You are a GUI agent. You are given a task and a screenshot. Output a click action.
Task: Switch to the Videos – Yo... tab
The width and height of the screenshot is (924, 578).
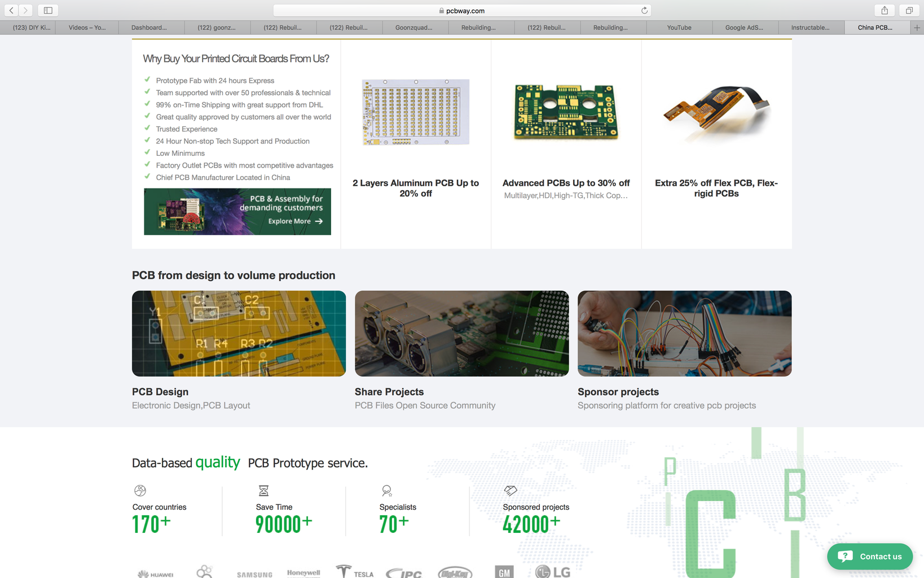(87, 27)
